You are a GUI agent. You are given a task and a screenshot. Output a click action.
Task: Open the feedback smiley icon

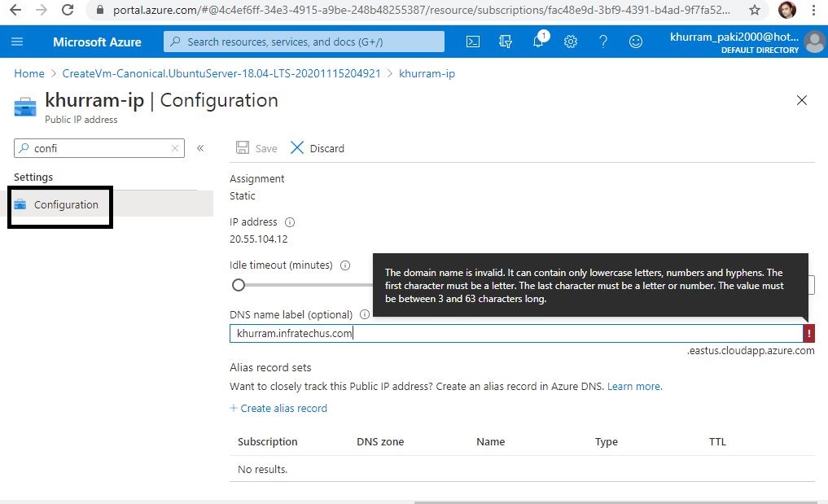[x=636, y=42]
